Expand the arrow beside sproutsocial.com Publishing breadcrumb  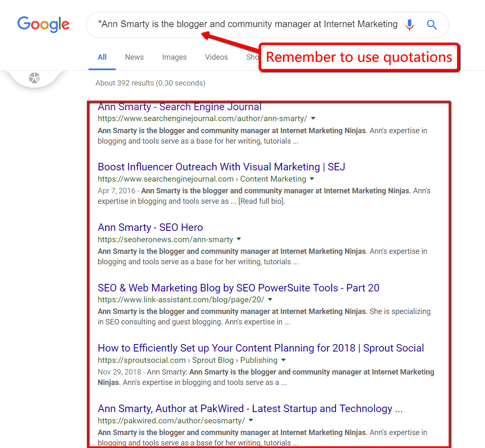point(283,360)
